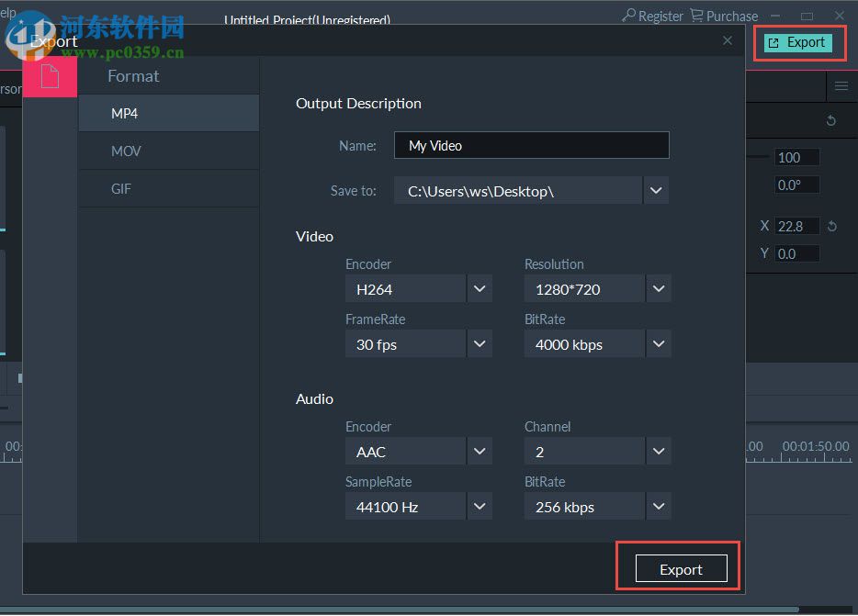Select the GIF format

pos(168,189)
